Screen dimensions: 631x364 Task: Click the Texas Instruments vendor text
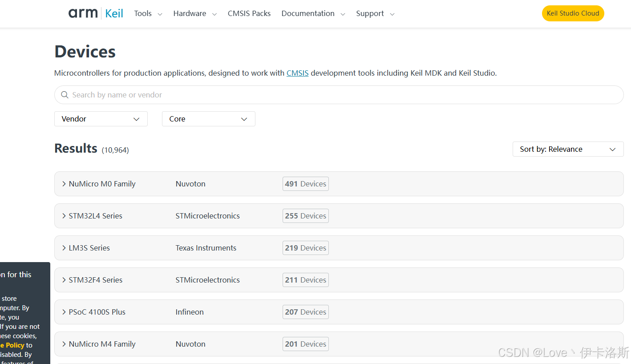pyautogui.click(x=206, y=248)
